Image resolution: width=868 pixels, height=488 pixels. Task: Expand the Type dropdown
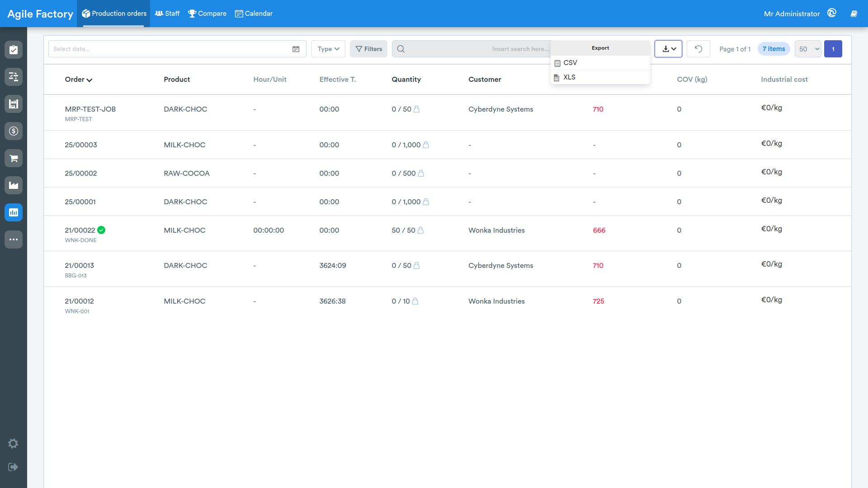[328, 49]
